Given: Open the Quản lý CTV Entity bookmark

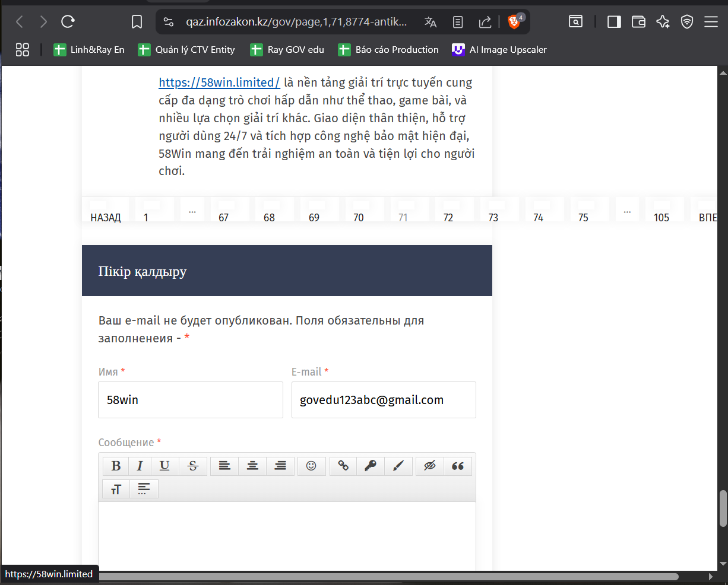Looking at the screenshot, I should click(186, 50).
